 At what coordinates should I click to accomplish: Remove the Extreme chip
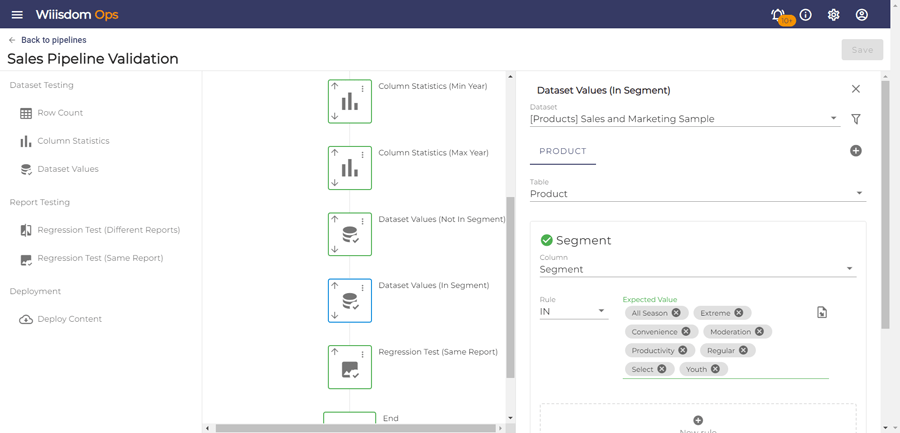(x=739, y=313)
